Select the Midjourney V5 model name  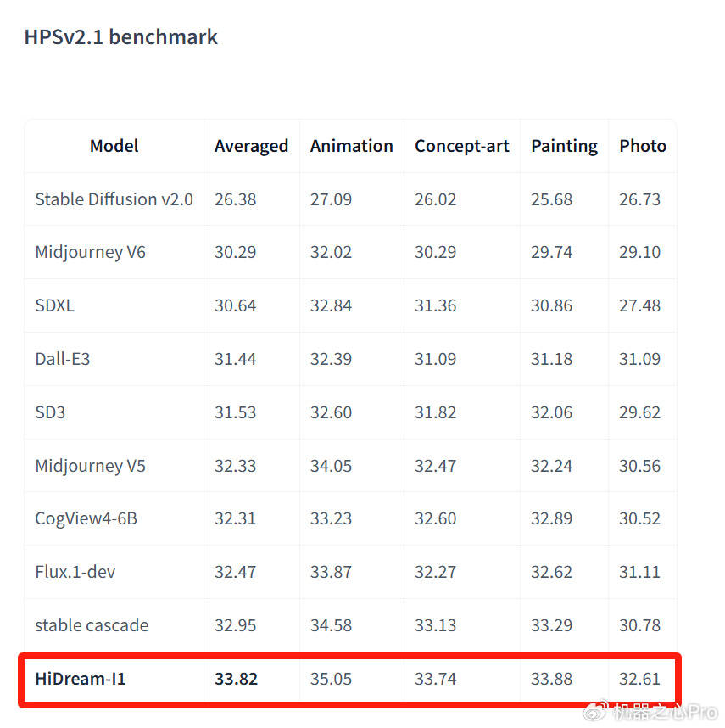pyautogui.click(x=90, y=466)
